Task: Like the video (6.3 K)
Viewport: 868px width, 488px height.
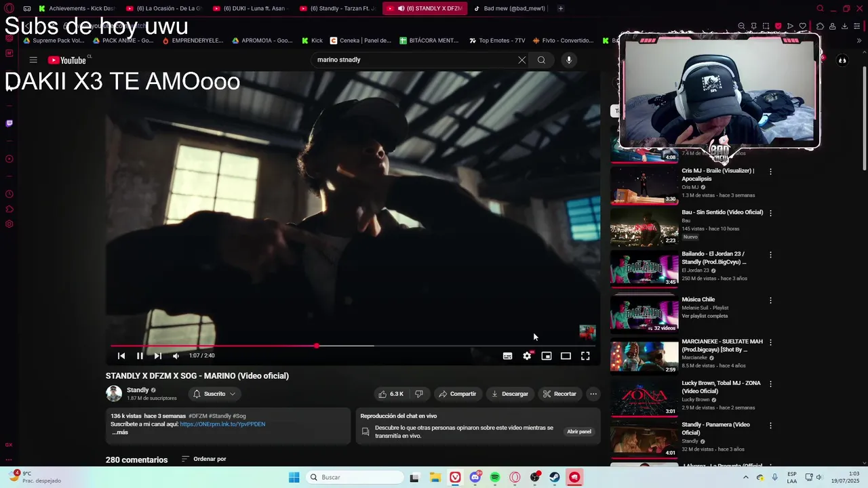Action: [391, 394]
